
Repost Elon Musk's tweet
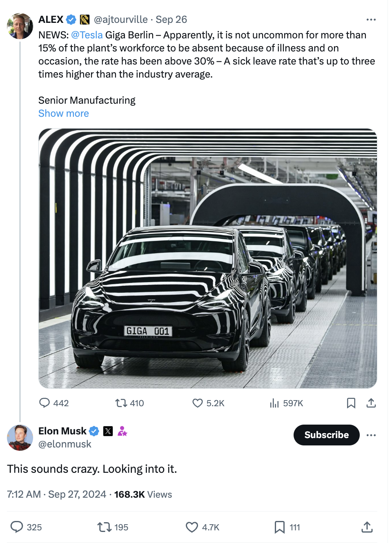[x=104, y=527]
